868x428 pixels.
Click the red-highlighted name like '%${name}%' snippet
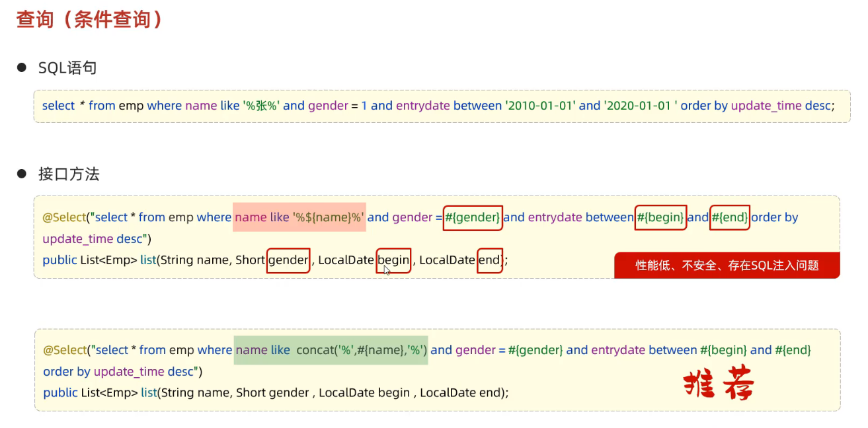299,217
